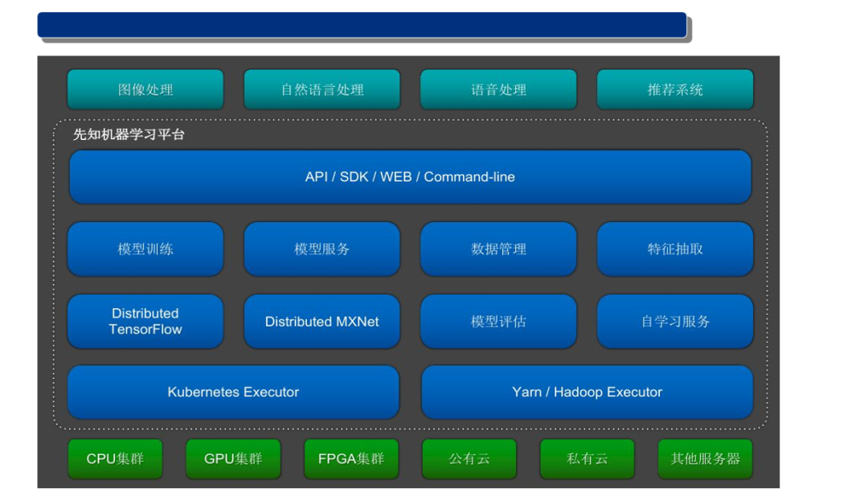This screenshot has width=868, height=489.
Task: Select the 数据管理 block
Action: tap(498, 249)
